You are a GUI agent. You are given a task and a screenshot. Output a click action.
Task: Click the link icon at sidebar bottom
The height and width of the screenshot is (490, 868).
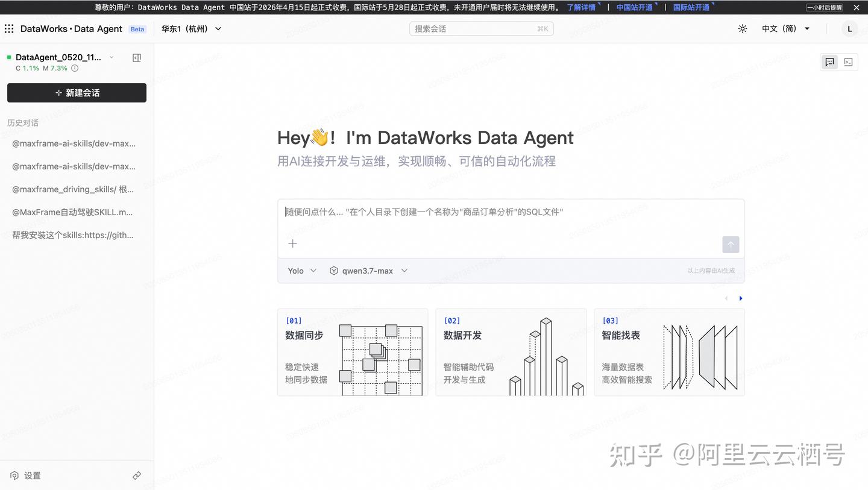[x=137, y=476]
